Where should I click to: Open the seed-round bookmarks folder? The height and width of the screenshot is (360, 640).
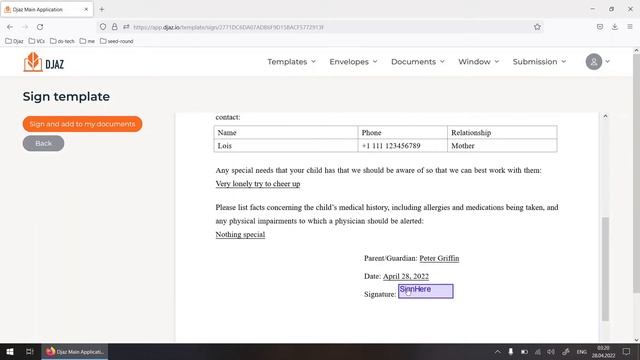click(116, 41)
